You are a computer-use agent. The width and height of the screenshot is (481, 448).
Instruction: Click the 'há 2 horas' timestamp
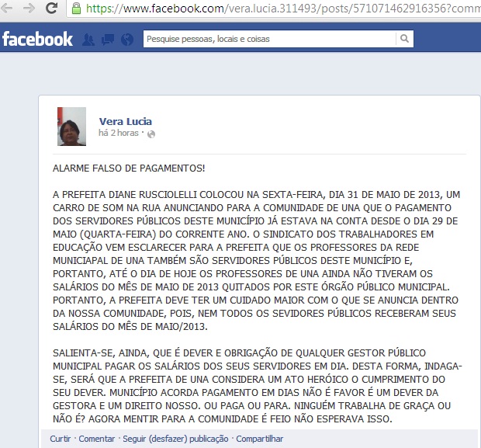[x=119, y=133]
